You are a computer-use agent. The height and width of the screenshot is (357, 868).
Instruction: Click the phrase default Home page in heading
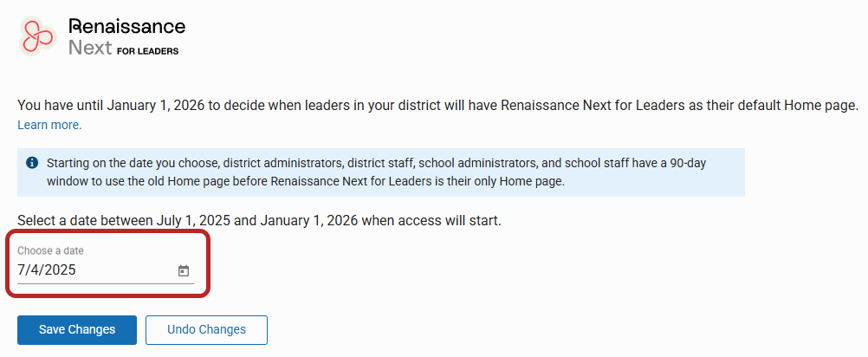coord(792,105)
